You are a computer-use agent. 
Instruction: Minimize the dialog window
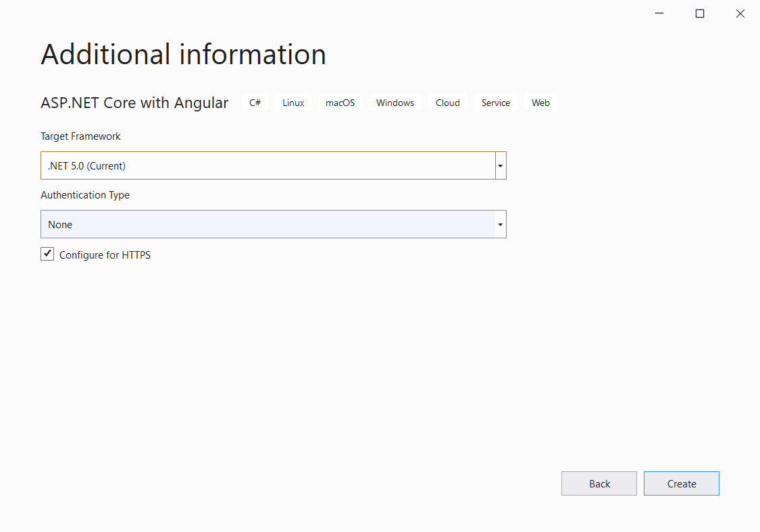click(659, 13)
